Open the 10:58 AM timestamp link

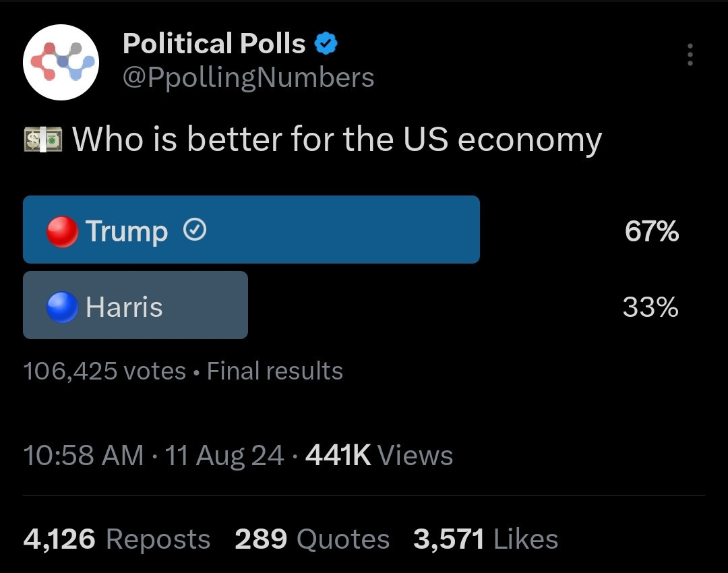84,455
